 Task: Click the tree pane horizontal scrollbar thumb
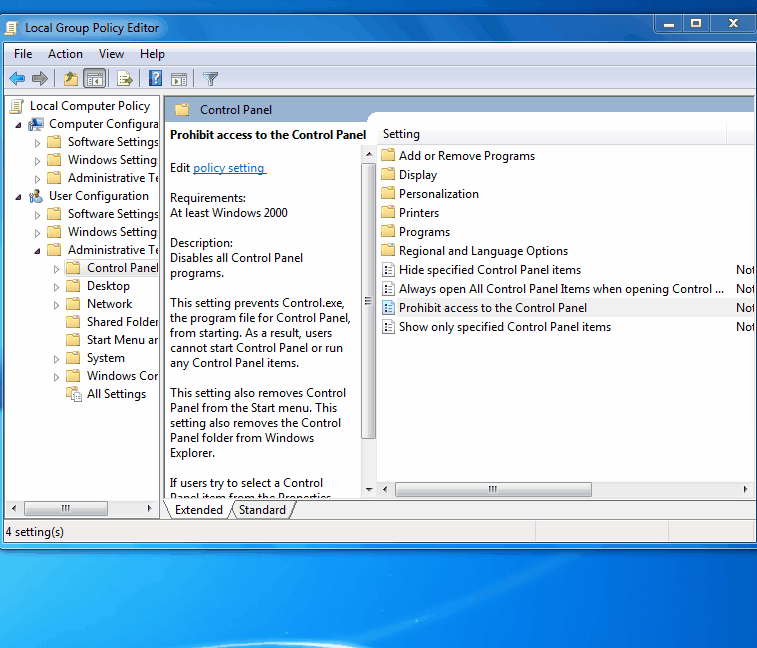click(x=66, y=508)
